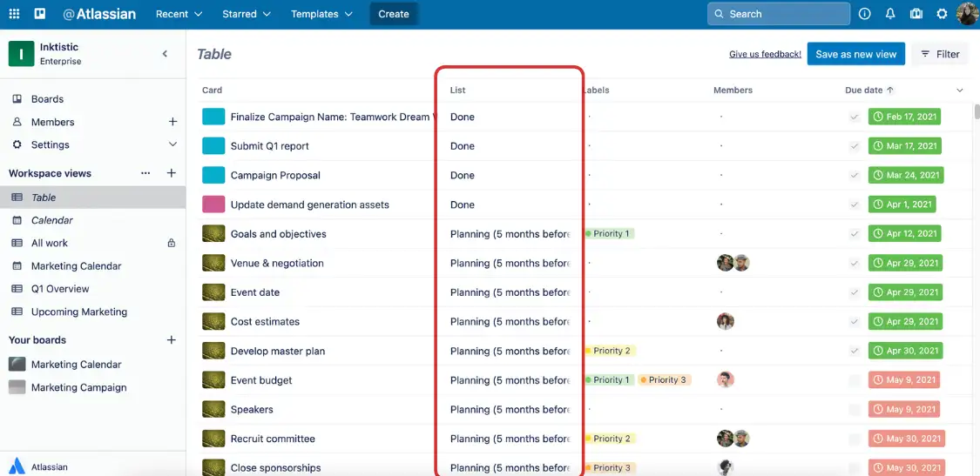The height and width of the screenshot is (476, 980).
Task: Click pink cover swatch for Update demand generation
Action: point(213,204)
